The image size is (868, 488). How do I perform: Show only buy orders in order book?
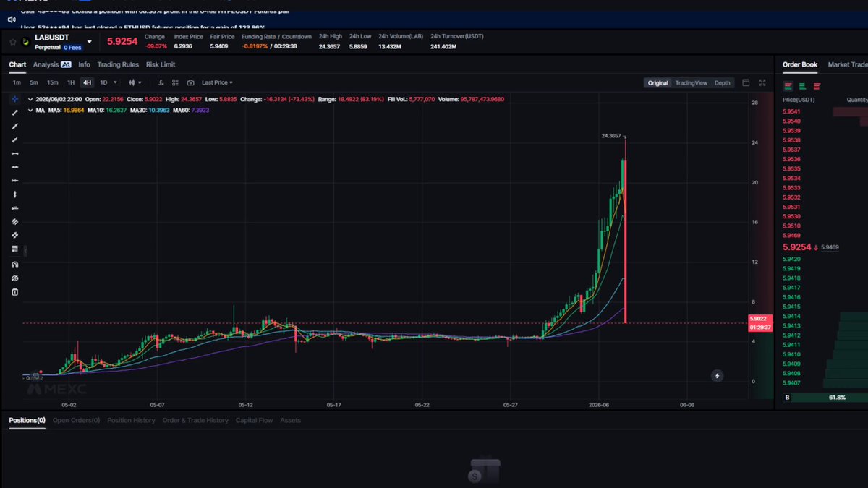pyautogui.click(x=802, y=86)
